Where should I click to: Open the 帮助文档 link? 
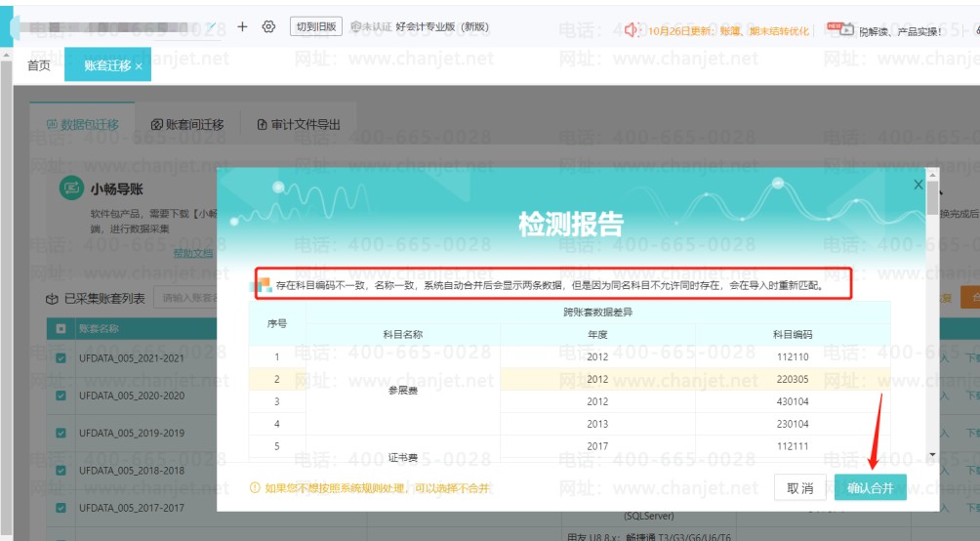tap(193, 253)
